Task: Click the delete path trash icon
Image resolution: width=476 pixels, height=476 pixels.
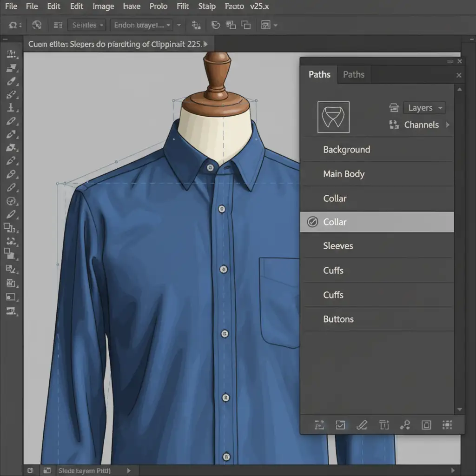Action: point(384,424)
